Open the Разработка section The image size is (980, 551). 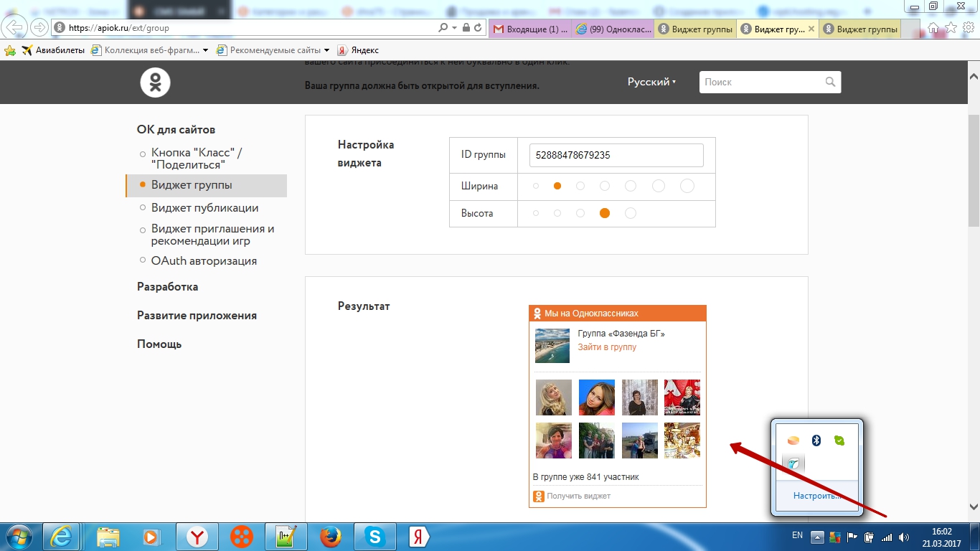pyautogui.click(x=167, y=286)
